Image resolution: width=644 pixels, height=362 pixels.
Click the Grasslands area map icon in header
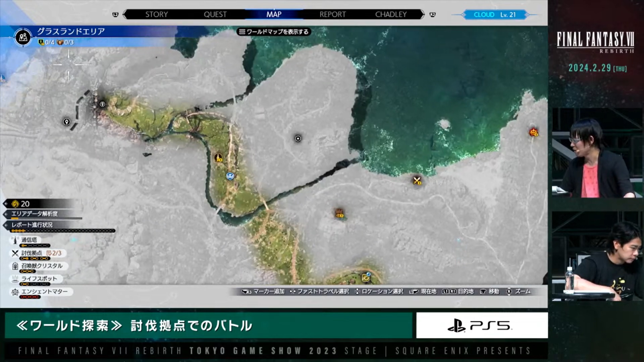tap(23, 37)
